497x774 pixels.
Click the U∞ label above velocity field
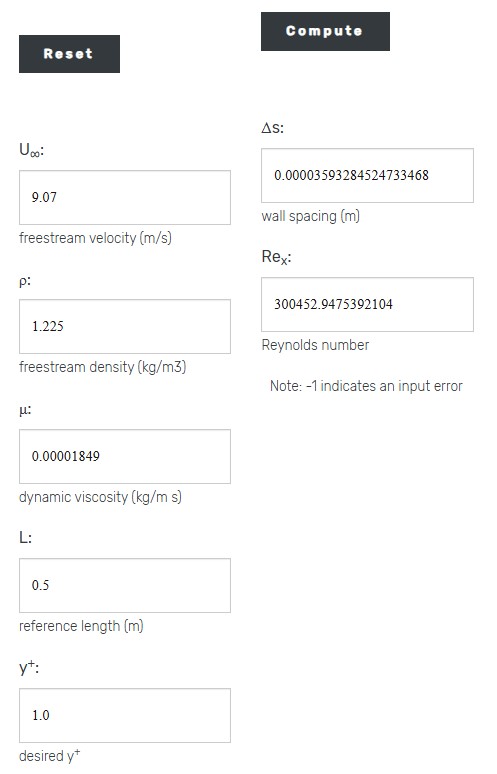tap(31, 150)
